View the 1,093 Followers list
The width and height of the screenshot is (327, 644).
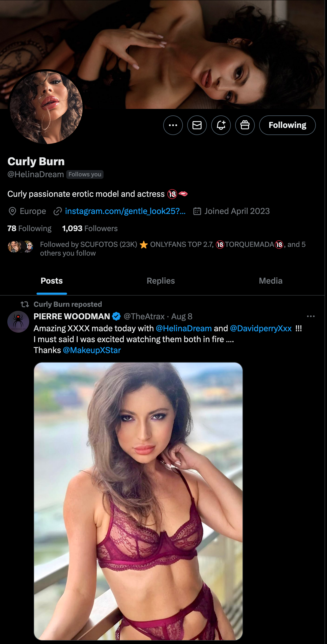pyautogui.click(x=90, y=228)
